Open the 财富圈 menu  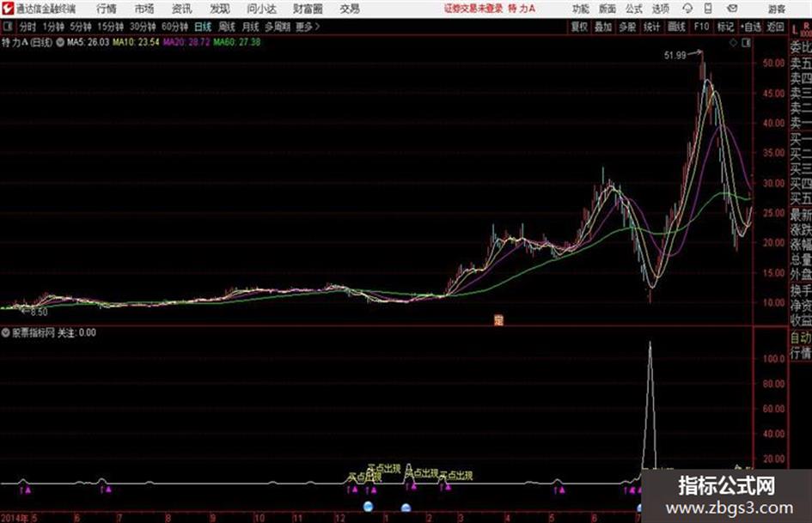pos(308,9)
